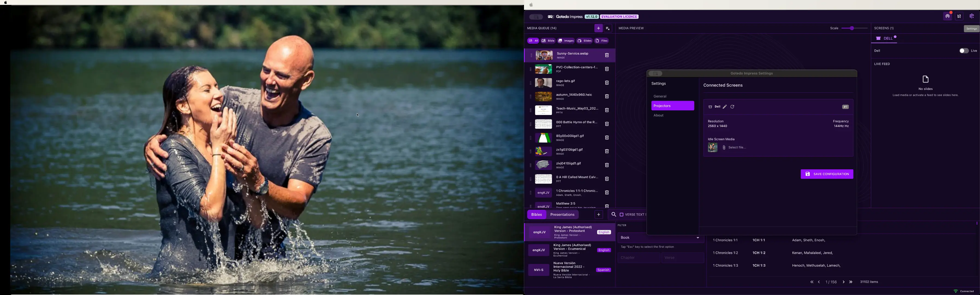Select King James Ecumenical bible
The height and width of the screenshot is (295, 980).
[x=570, y=250]
